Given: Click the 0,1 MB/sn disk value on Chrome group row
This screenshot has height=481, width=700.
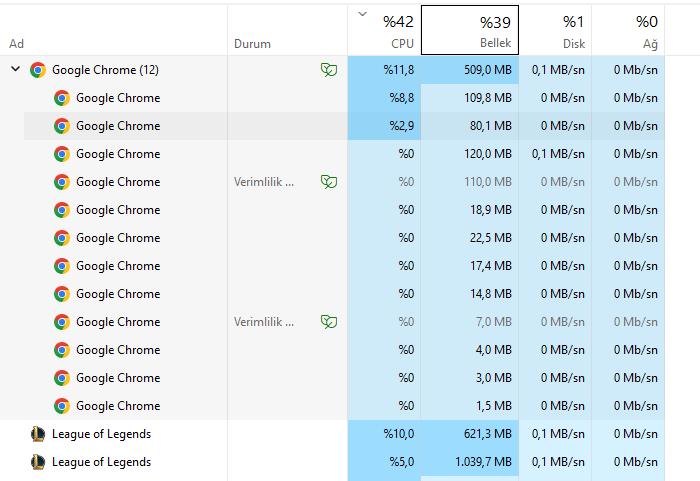Looking at the screenshot, I should 558,70.
